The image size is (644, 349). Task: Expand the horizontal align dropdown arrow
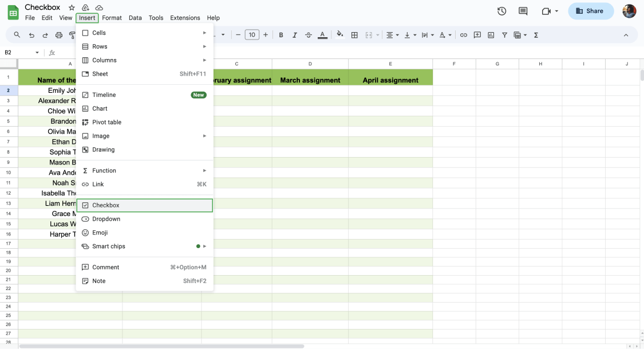397,34
